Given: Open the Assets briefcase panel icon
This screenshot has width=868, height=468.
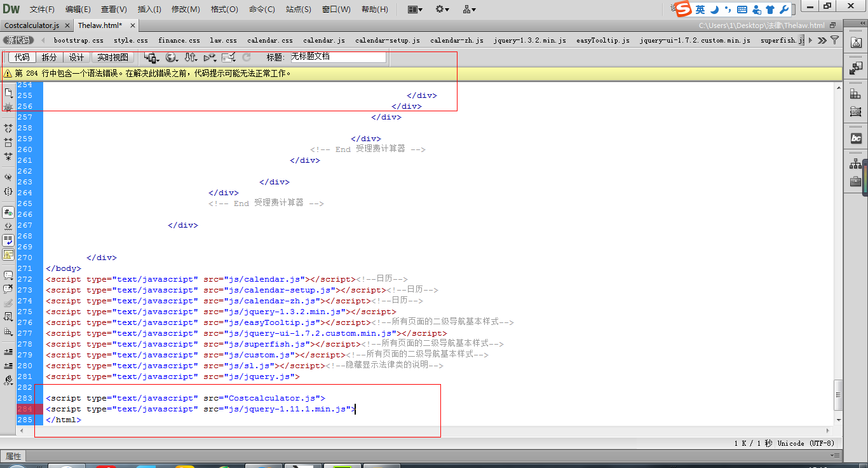Looking at the screenshot, I should pos(856,182).
